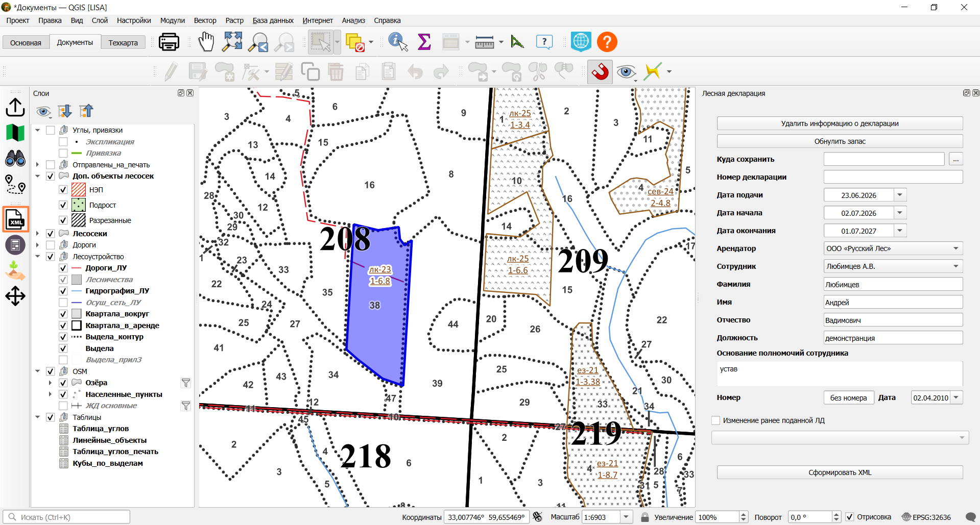This screenshot has width=980, height=525.
Task: Click the Identify Features info tool
Action: (x=398, y=42)
